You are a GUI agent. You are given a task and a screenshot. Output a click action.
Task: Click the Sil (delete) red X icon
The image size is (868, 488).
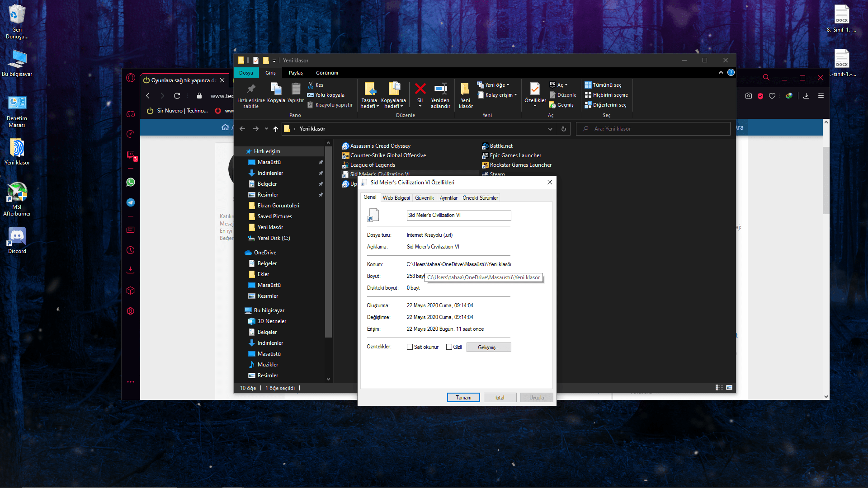point(420,89)
